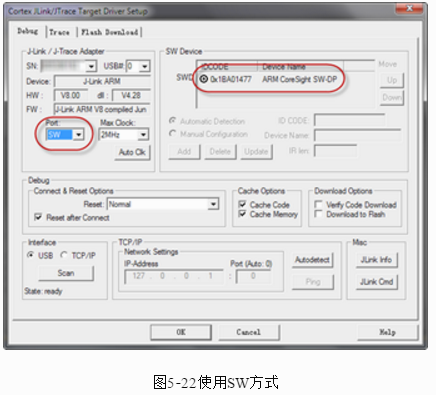Click the Autodetect button
Screen dimensions: 436x395
pyautogui.click(x=312, y=260)
